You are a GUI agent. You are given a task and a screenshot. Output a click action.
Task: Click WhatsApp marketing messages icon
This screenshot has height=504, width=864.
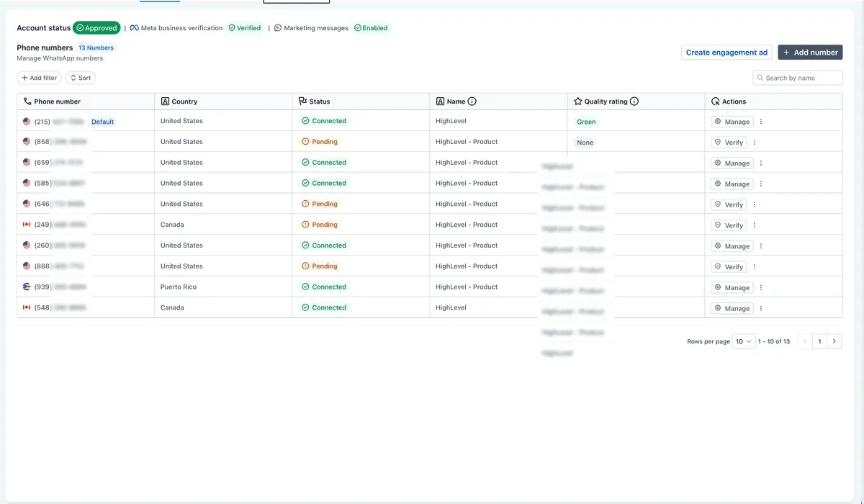click(278, 28)
